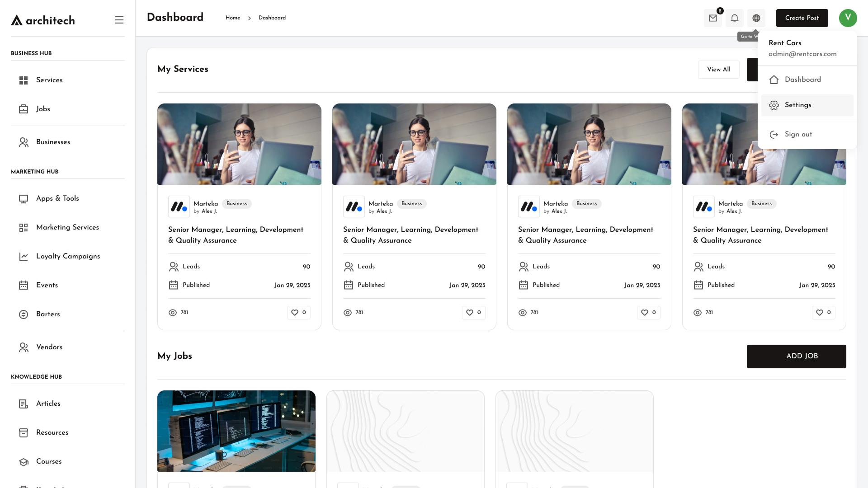The image size is (868, 488).
Task: Open Barters in the sidebar
Action: 68,314
